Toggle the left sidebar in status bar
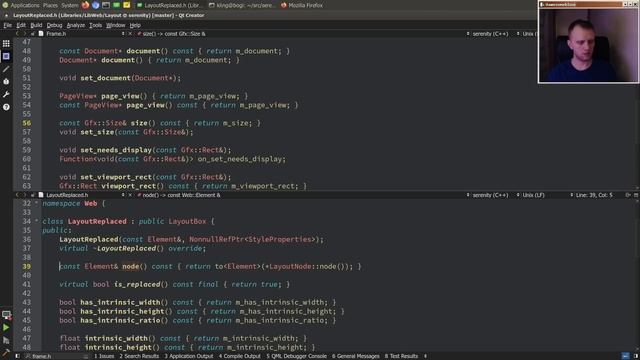This screenshot has width=640, height=360. pyautogui.click(x=17, y=356)
